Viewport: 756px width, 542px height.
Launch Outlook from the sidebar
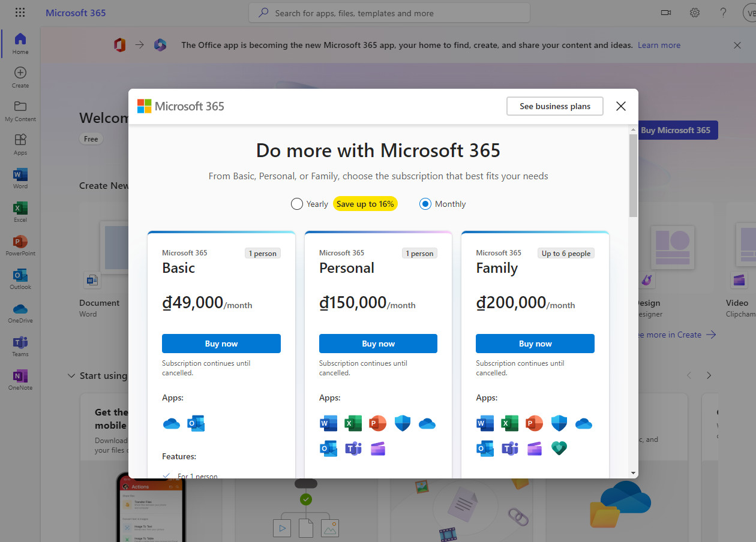tap(20, 279)
